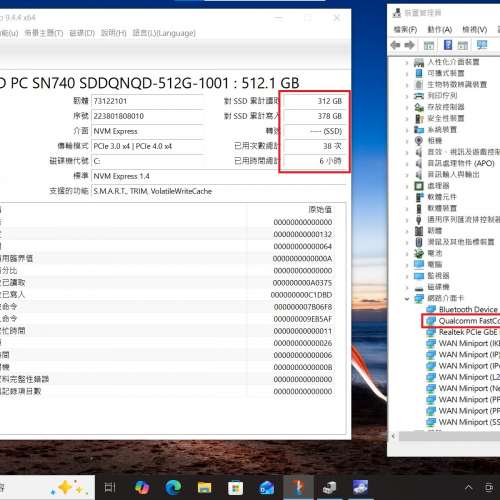The height and width of the screenshot is (500, 500).
Task: Click standard field NVM Express 1.4
Action: pos(218,176)
